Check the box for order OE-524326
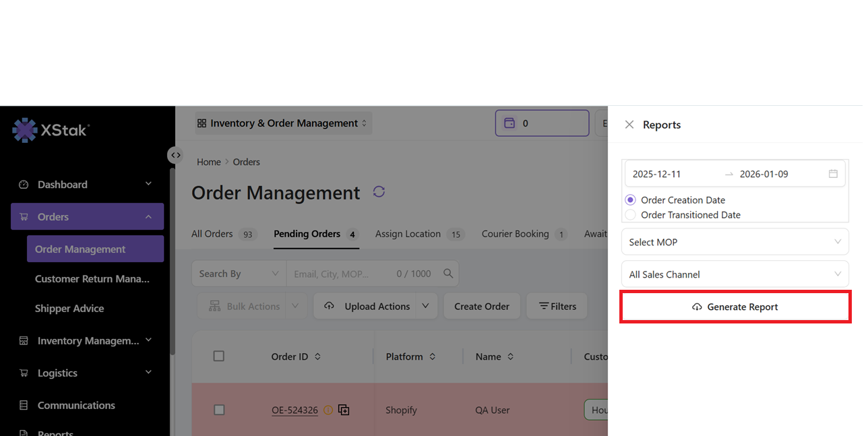This screenshot has height=436, width=868. coord(219,410)
